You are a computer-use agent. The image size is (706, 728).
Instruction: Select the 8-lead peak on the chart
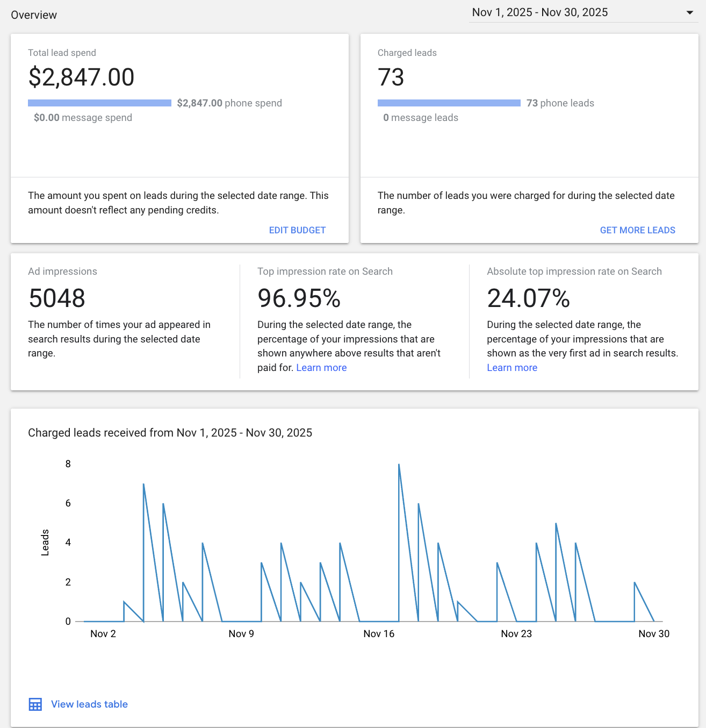(399, 465)
